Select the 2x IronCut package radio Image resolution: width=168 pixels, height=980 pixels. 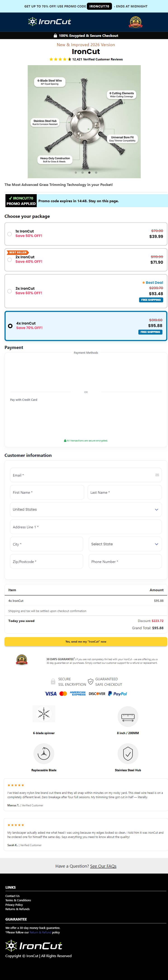pos(9,259)
